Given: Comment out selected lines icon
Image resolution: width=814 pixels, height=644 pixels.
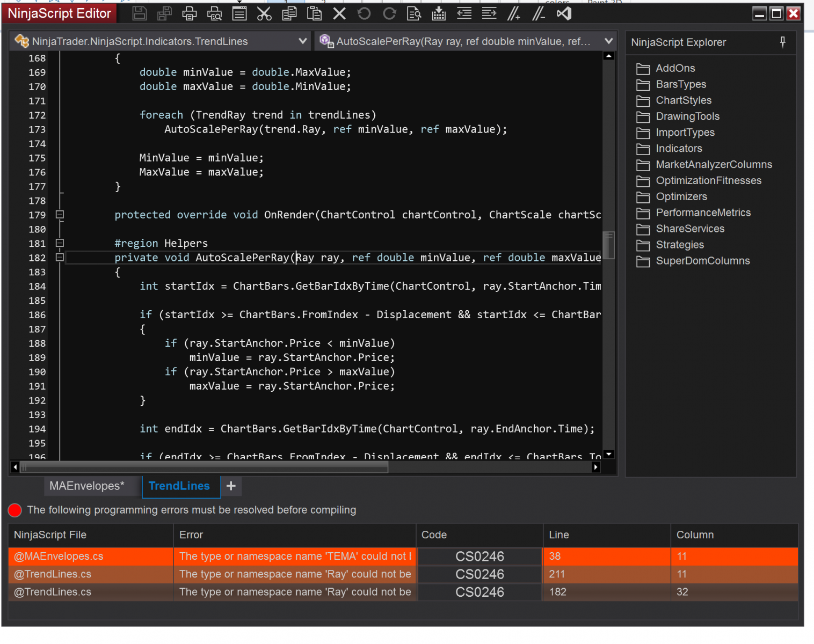Looking at the screenshot, I should [513, 14].
